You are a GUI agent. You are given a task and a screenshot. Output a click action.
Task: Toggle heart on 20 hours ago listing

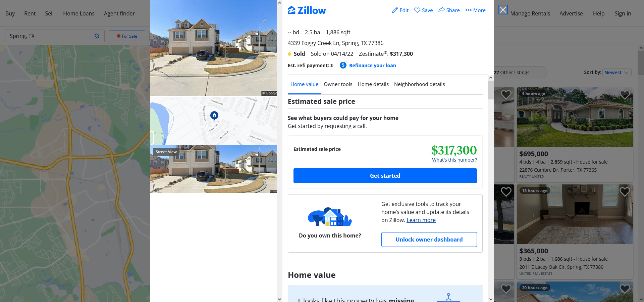click(625, 289)
